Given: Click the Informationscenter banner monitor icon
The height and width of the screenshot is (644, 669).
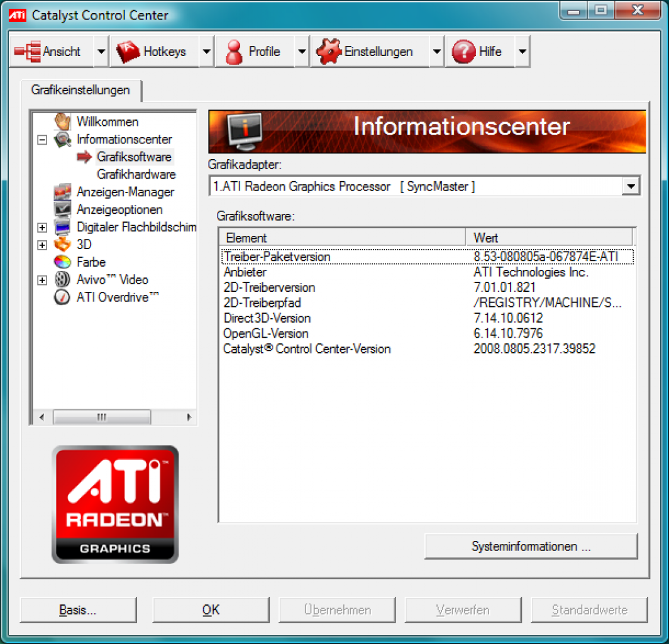Looking at the screenshot, I should pos(245,131).
